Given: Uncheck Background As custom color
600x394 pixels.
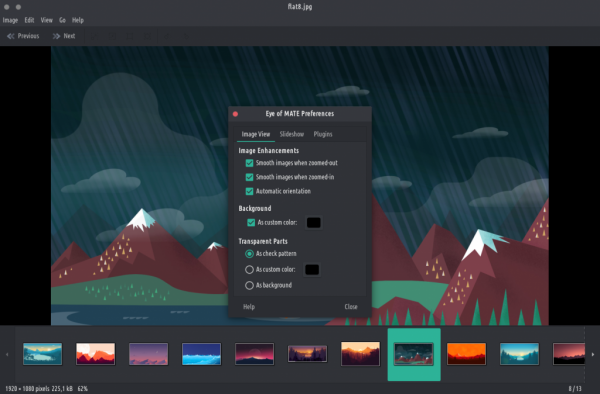Looking at the screenshot, I should [x=251, y=223].
